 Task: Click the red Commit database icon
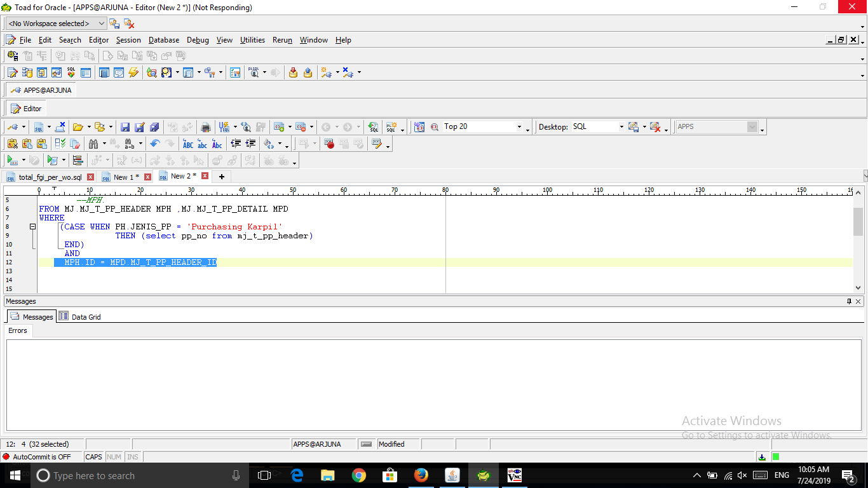coord(293,72)
